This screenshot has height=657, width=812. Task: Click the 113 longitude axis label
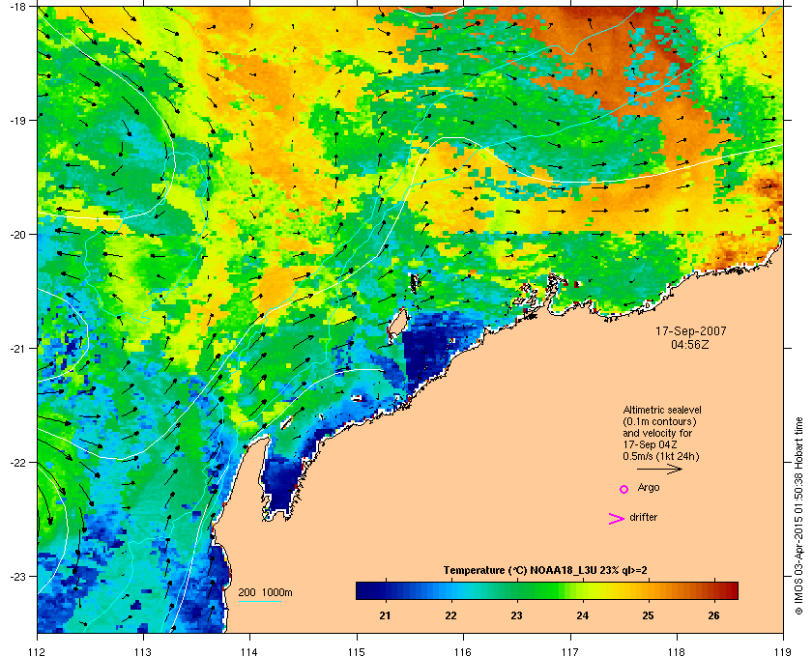[143, 651]
